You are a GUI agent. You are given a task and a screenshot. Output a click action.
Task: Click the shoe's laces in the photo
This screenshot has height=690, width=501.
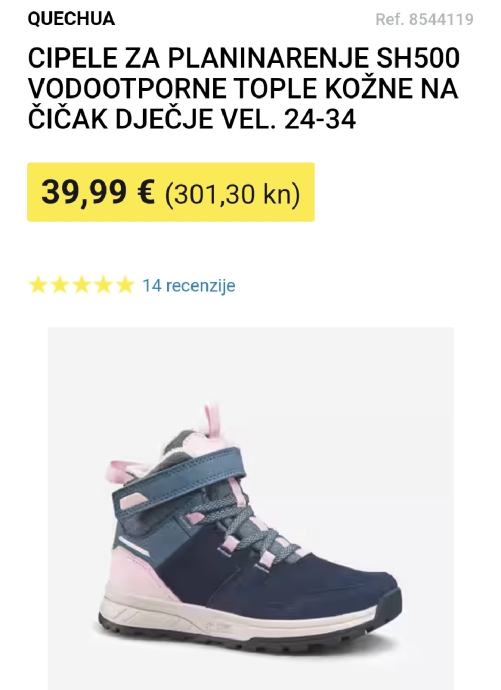pos(246,528)
